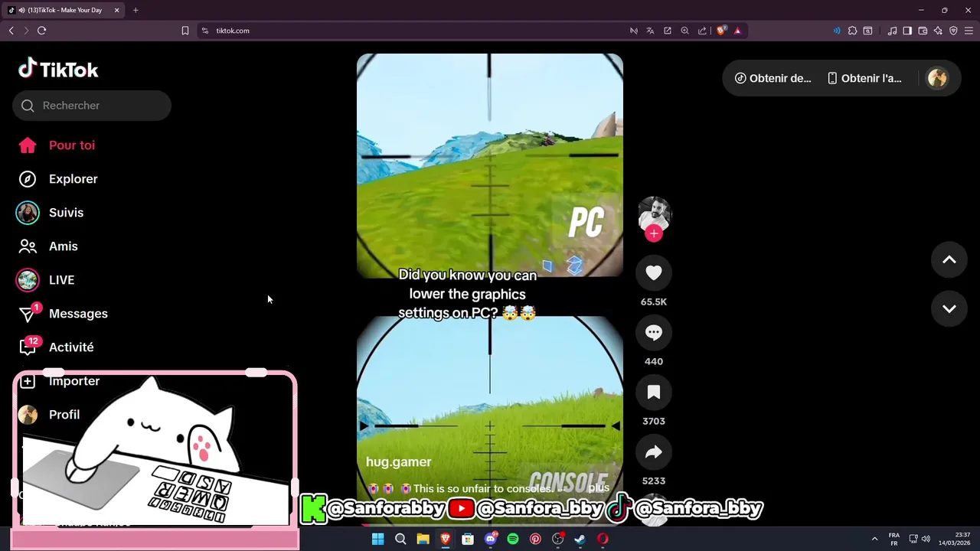This screenshot has height=551, width=980.
Task: Click the Obtenir de... coins button
Action: (x=773, y=78)
